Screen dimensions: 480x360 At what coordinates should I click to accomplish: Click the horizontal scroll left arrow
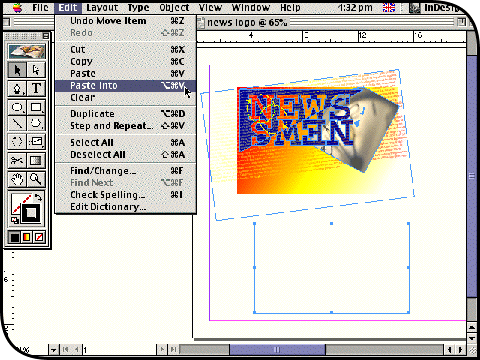pyautogui.click(x=450, y=350)
